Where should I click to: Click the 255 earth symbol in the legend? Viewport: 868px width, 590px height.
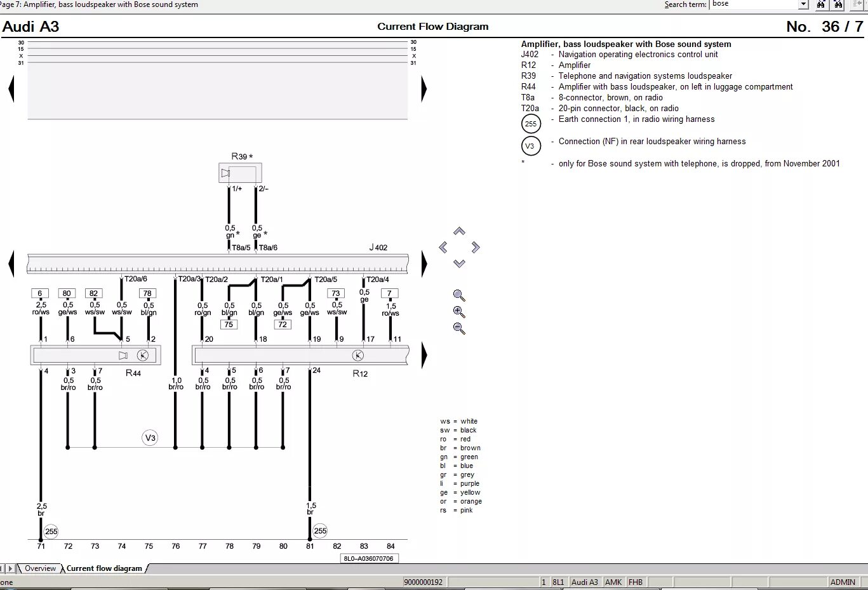[531, 124]
